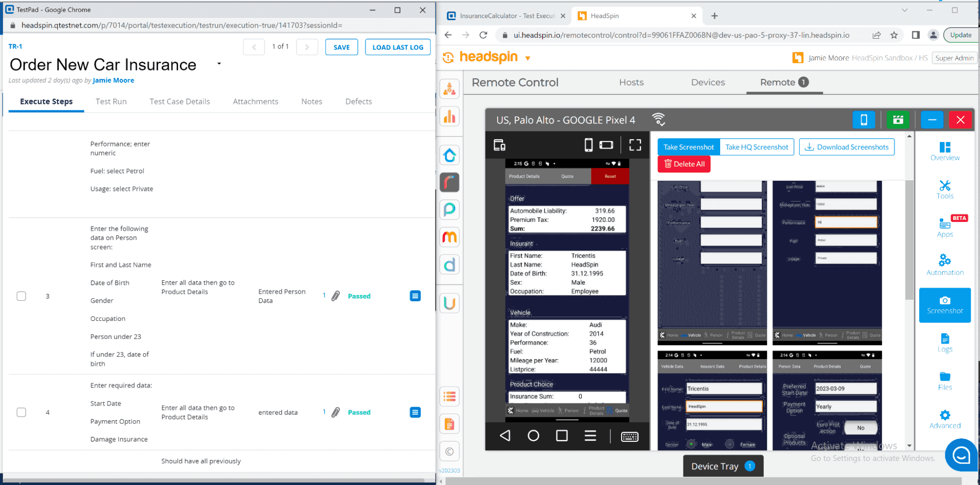Open the headspin logo dropdown menu
Viewport: 980px width, 485px height.
(x=528, y=57)
